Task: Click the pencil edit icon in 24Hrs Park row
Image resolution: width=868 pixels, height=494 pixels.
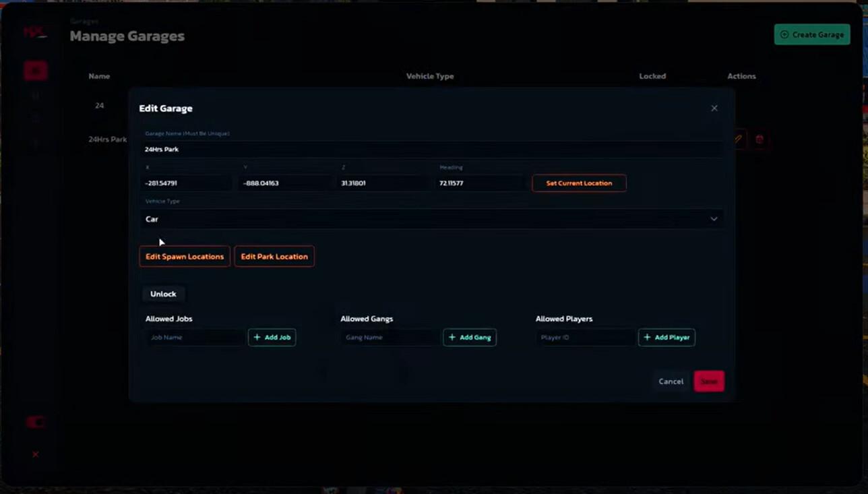Action: point(739,139)
